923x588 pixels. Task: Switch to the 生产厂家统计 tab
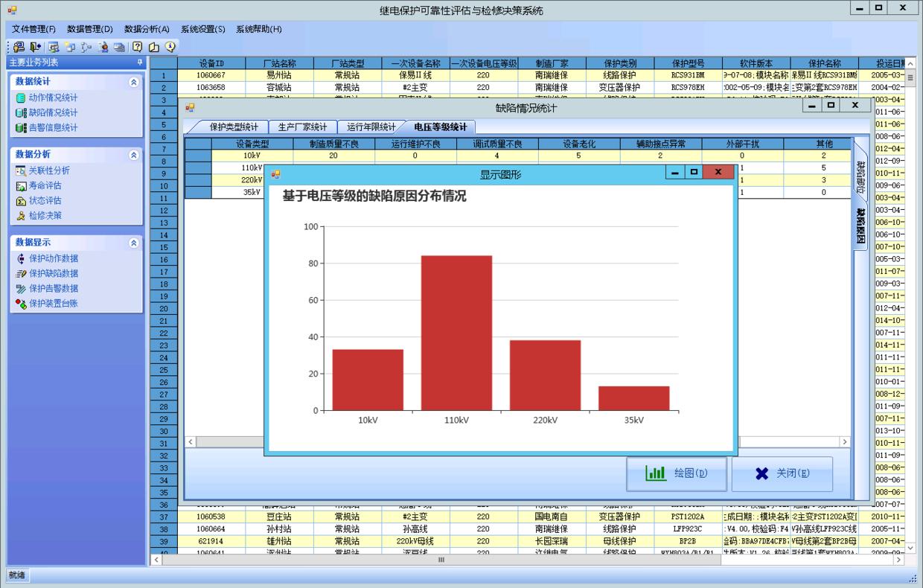pyautogui.click(x=302, y=127)
